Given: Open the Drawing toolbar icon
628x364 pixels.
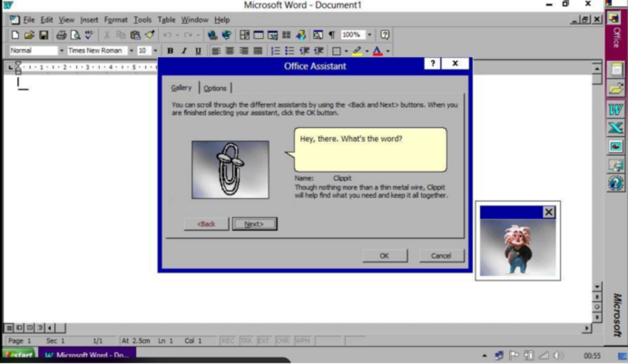Looking at the screenshot, I should [301, 35].
